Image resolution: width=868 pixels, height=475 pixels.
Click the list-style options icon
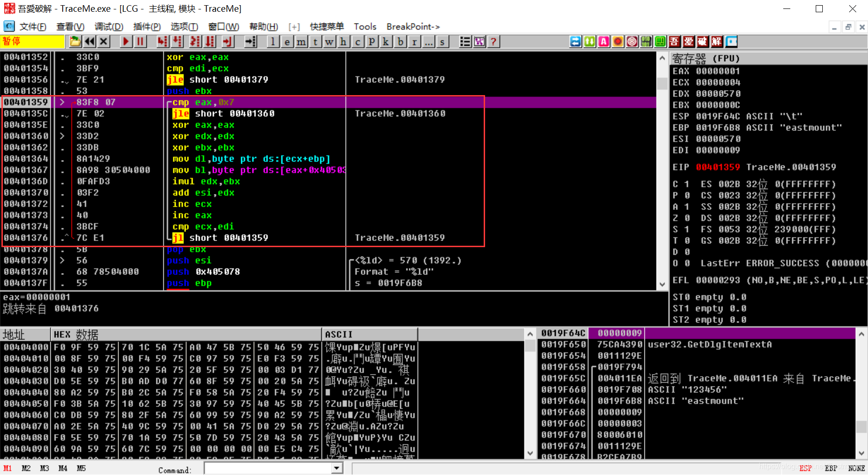(465, 42)
